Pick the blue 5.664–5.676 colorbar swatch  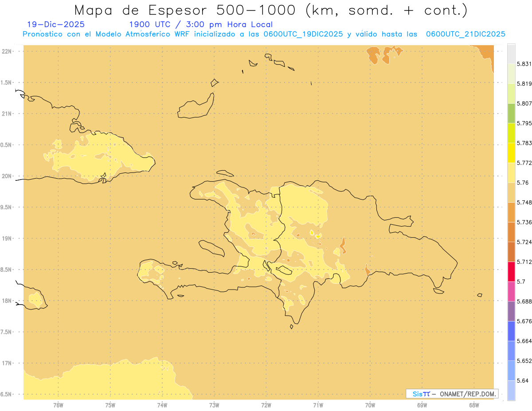pyautogui.click(x=511, y=331)
